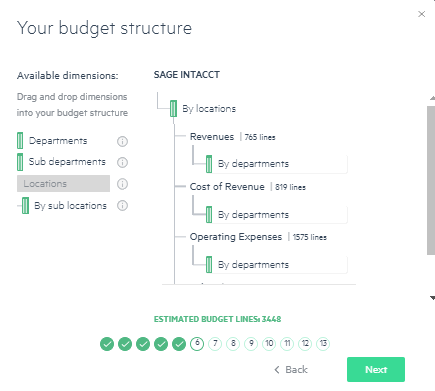
Task: Select the green Departments dimension handle
Action: coord(20,141)
